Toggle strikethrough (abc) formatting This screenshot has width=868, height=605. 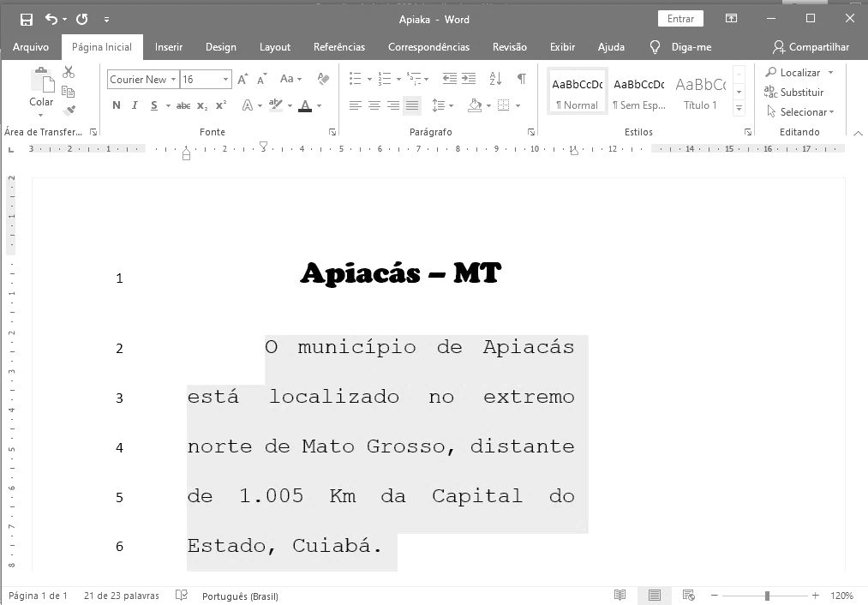183,105
